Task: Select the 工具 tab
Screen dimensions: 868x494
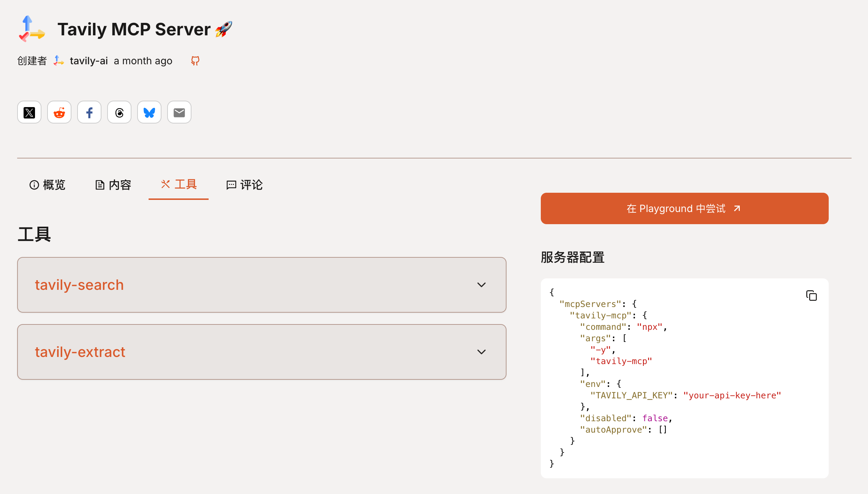Action: pyautogui.click(x=179, y=185)
